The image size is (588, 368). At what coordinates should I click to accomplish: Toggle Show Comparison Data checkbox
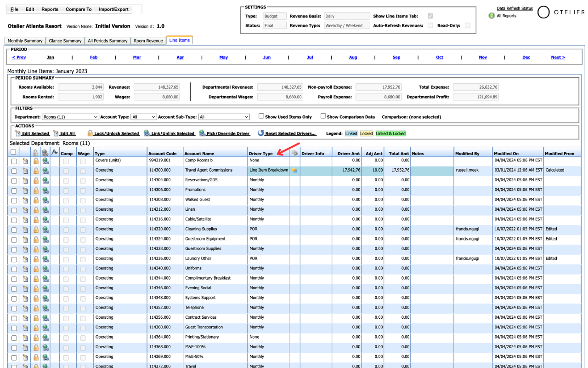pos(323,116)
